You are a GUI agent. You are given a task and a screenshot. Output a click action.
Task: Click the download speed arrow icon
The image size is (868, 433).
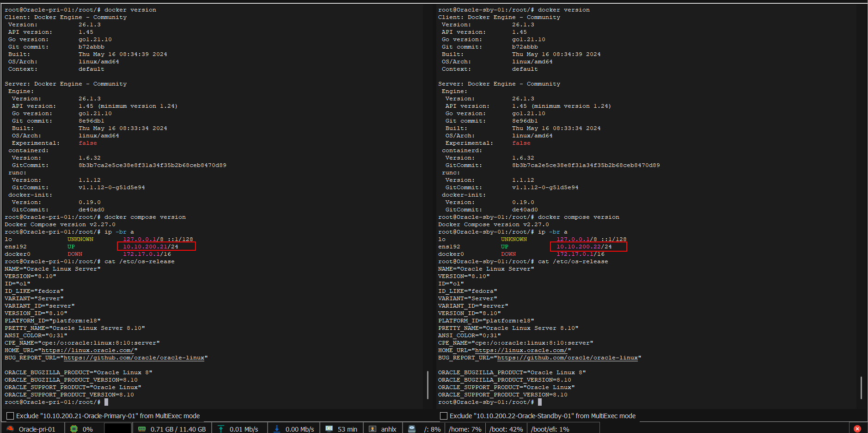point(277,429)
